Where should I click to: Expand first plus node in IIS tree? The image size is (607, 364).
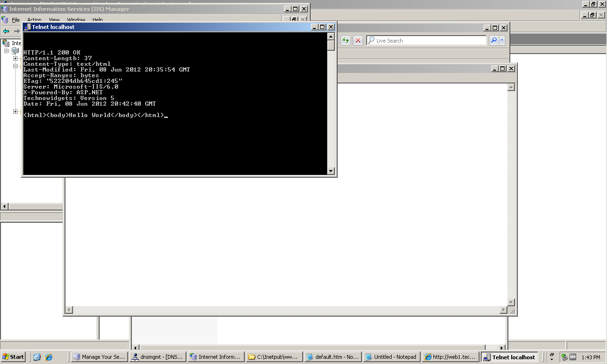click(15, 59)
